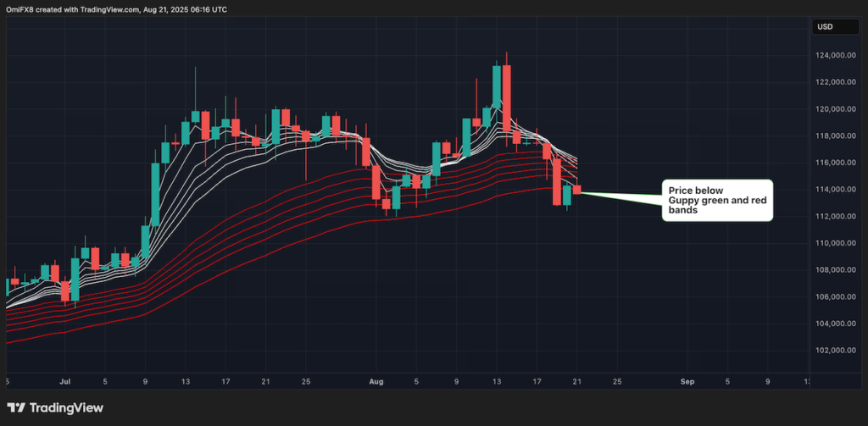Click the TradingView logo icon
Viewport: 868px width, 426px height.
click(x=19, y=407)
